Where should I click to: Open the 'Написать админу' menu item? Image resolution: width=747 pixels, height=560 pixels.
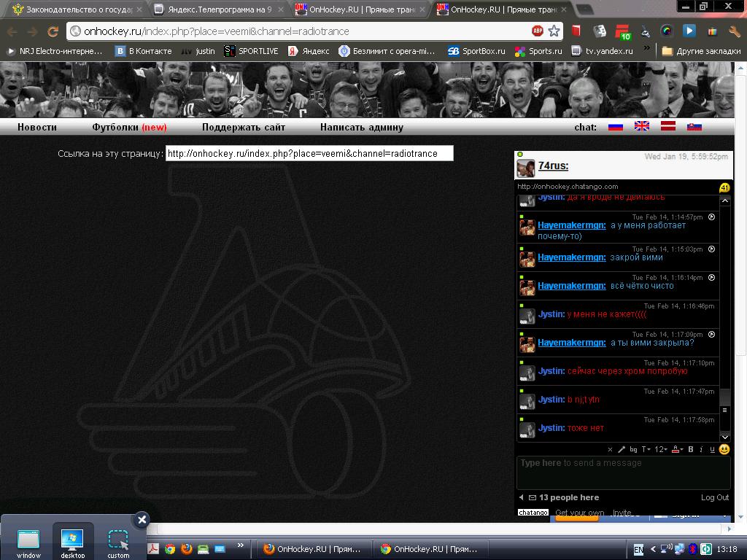[x=362, y=127]
